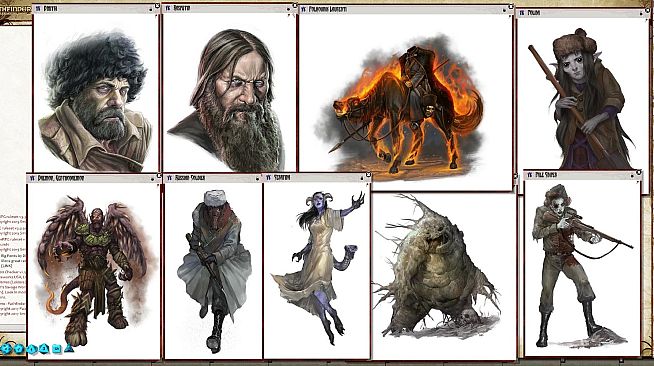Viewport: 654px width, 366px height.
Task: Select the fur-hat bearded man portrait
Action: (x=95, y=100)
